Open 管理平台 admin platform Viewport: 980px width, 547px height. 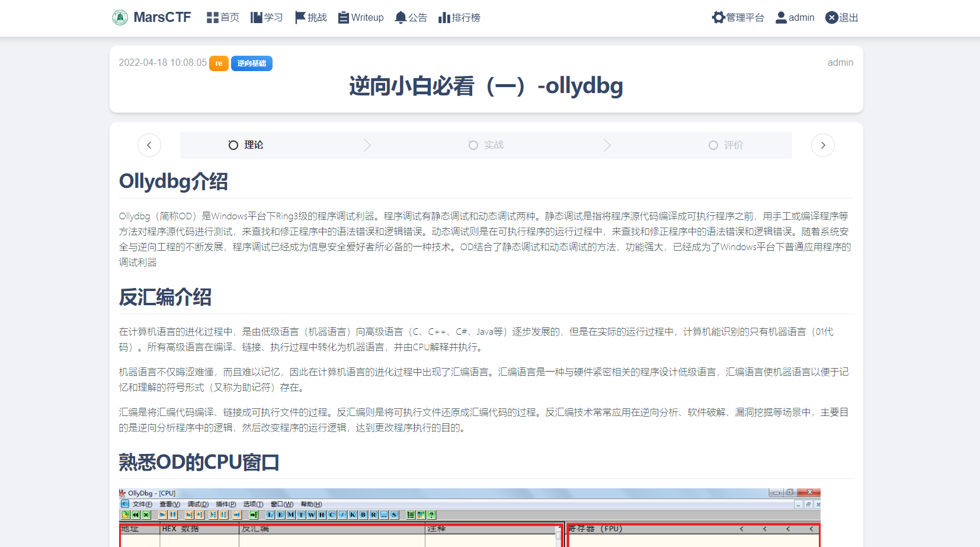point(738,17)
